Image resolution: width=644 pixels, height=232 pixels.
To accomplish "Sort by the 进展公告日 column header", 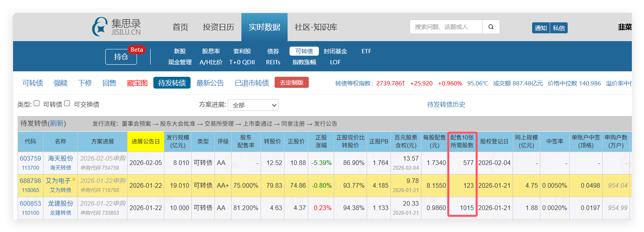I will 146,141.
